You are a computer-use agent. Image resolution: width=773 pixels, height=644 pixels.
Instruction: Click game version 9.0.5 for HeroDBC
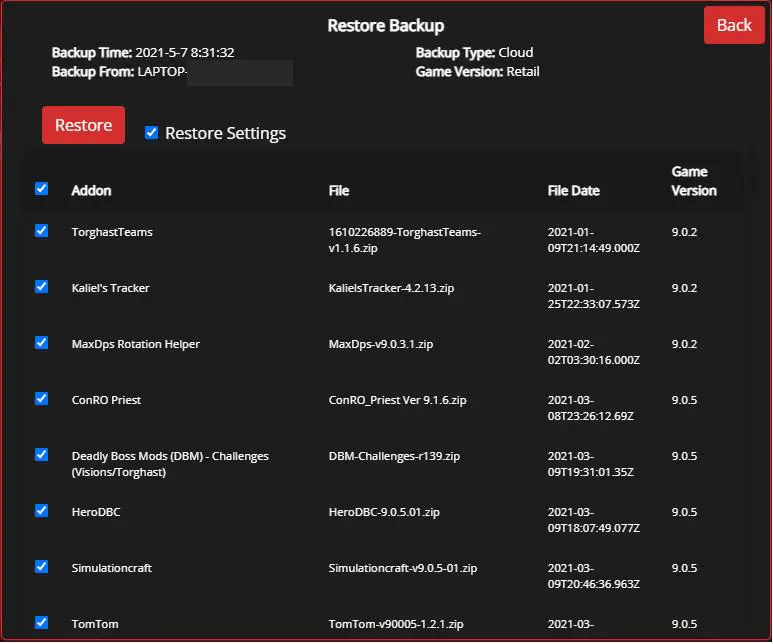pyautogui.click(x=684, y=512)
